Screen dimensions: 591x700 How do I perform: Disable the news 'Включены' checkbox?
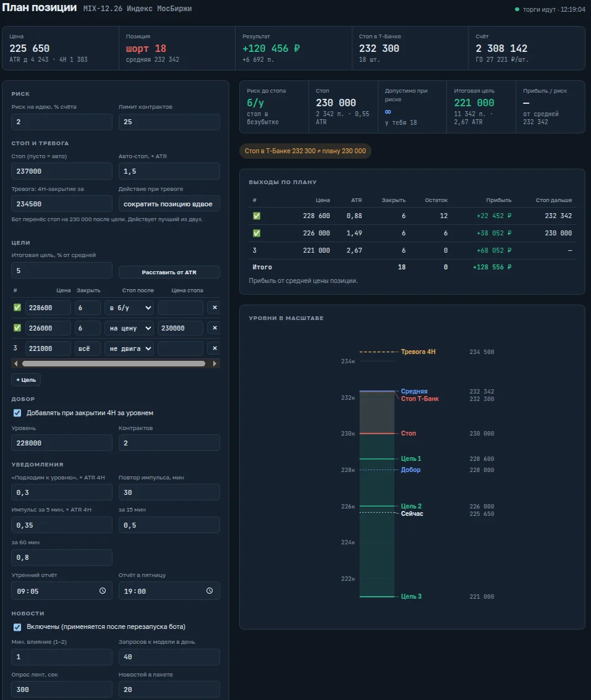click(17, 627)
